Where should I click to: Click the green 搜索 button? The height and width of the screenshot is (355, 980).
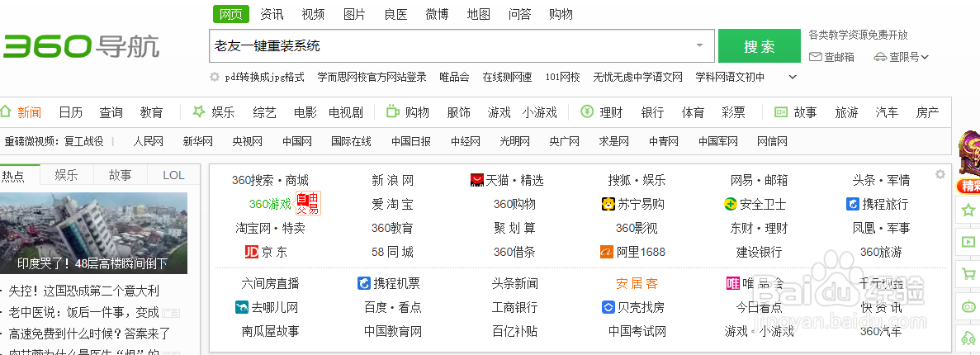point(760,45)
